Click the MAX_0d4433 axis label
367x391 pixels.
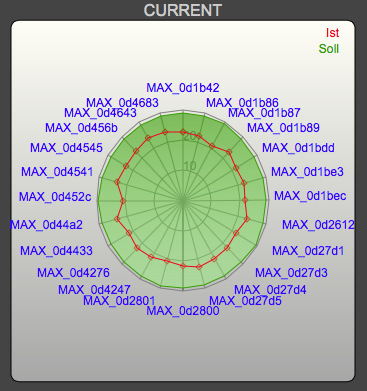coord(56,251)
